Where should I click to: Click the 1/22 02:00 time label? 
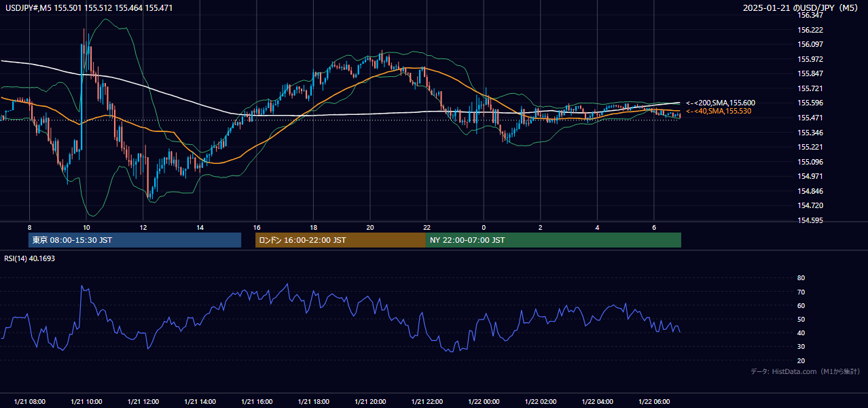(x=541, y=402)
